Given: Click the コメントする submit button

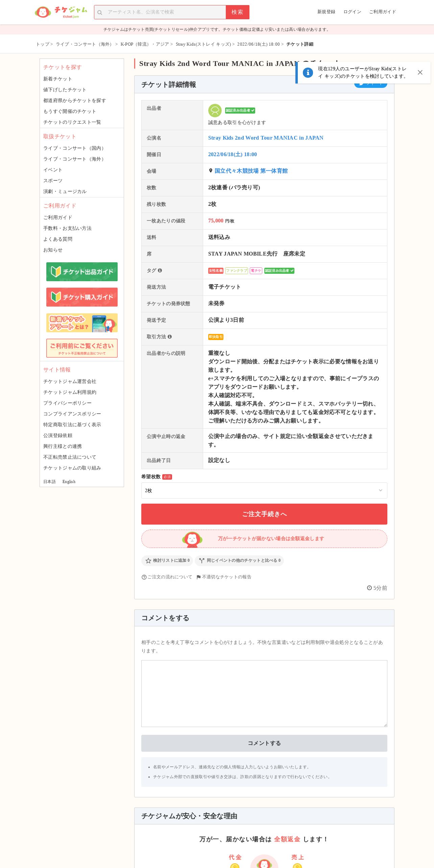Looking at the screenshot, I should (x=264, y=743).
